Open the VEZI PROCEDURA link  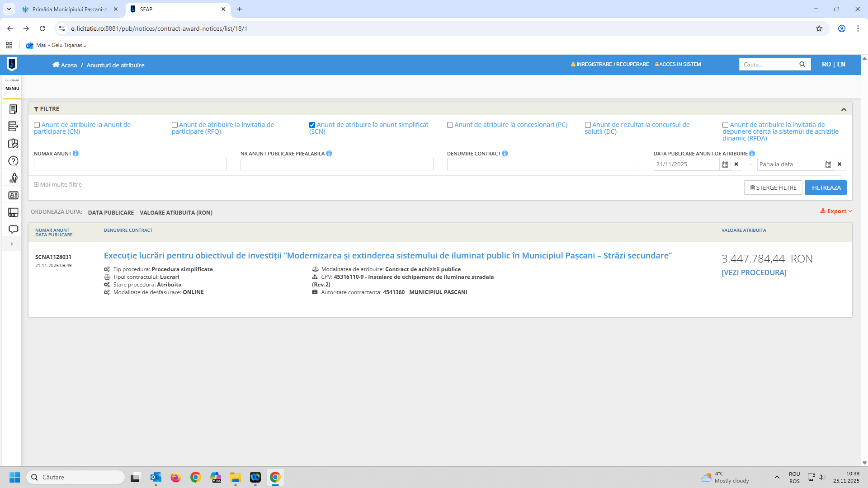point(754,272)
